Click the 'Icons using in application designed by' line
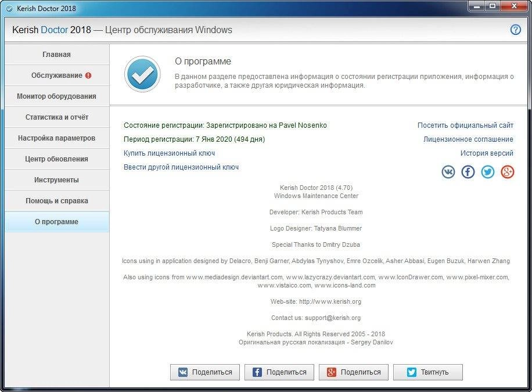The width and height of the screenshot is (532, 392). [x=316, y=261]
